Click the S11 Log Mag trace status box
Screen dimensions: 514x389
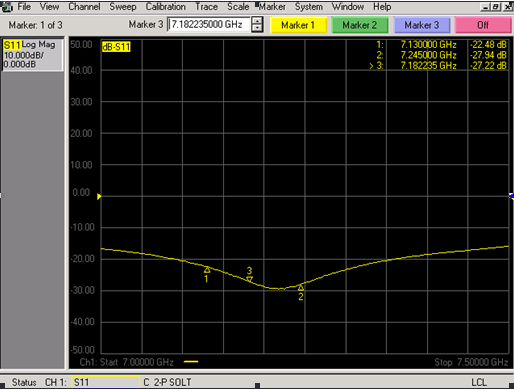pos(32,55)
